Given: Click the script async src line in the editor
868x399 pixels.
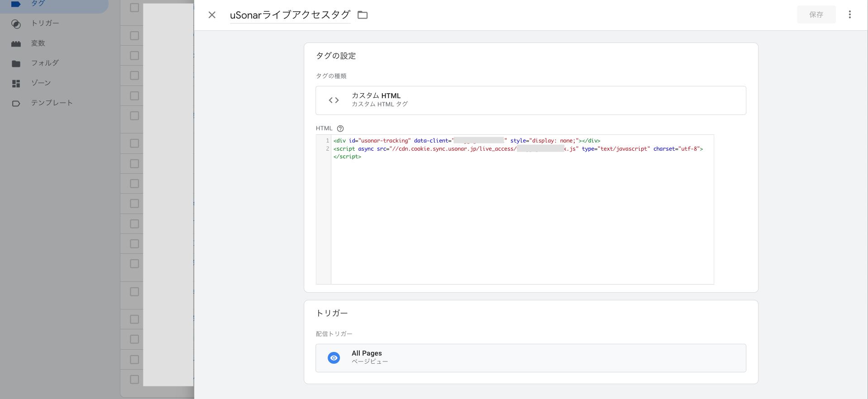Looking at the screenshot, I should (518, 149).
